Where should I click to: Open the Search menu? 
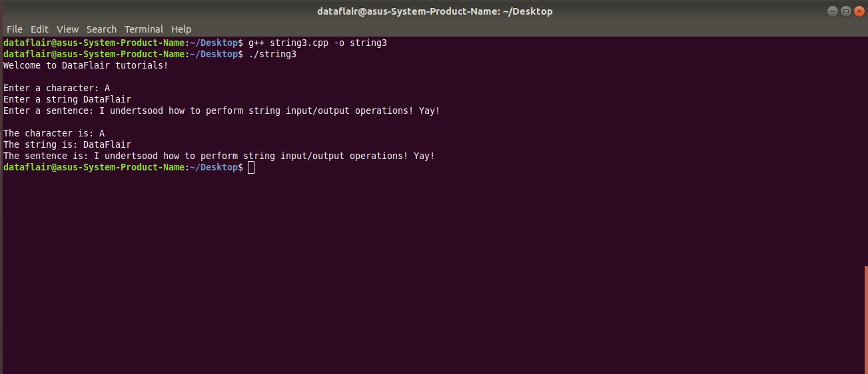pyautogui.click(x=101, y=29)
